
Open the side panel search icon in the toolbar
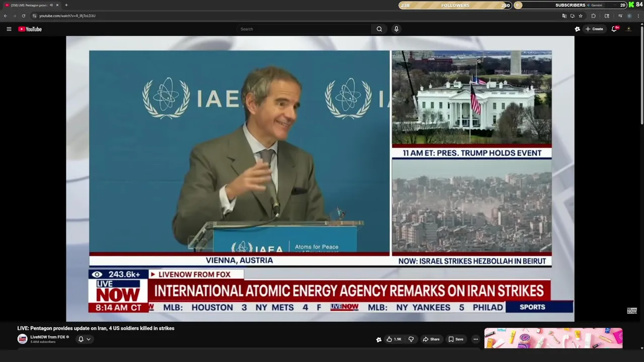[607, 16]
